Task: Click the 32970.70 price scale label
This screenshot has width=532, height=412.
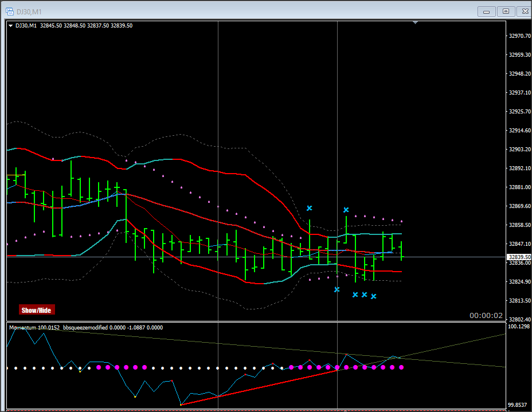Action: pyautogui.click(x=519, y=36)
